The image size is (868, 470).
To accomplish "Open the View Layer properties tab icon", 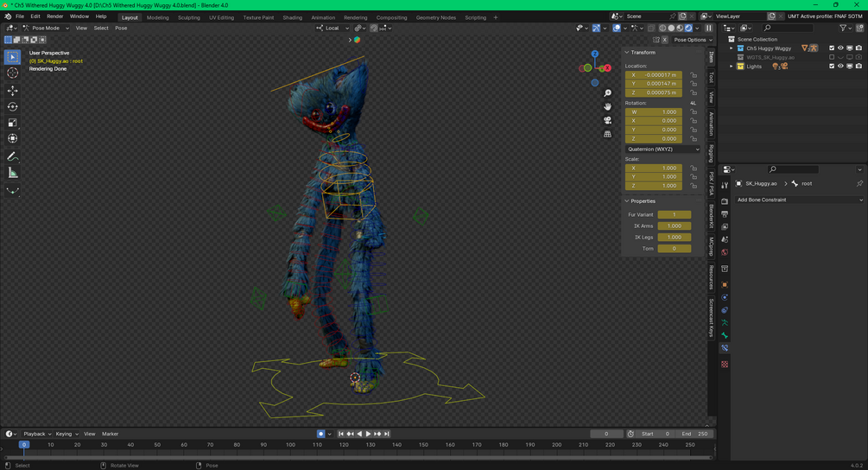I will (x=725, y=227).
